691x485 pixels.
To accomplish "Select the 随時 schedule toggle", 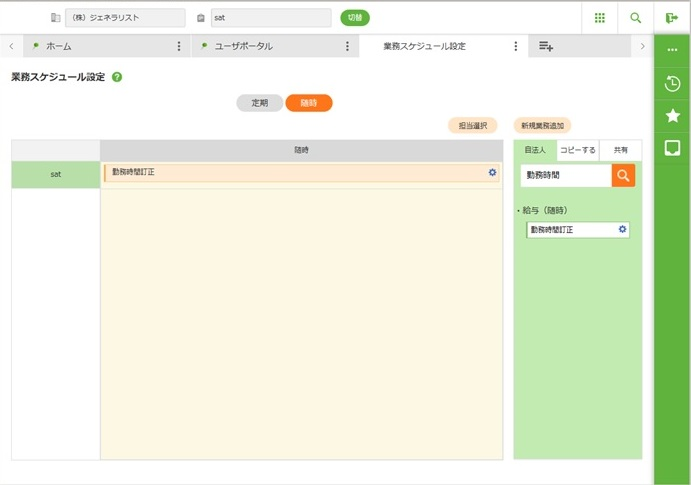I will tap(309, 103).
